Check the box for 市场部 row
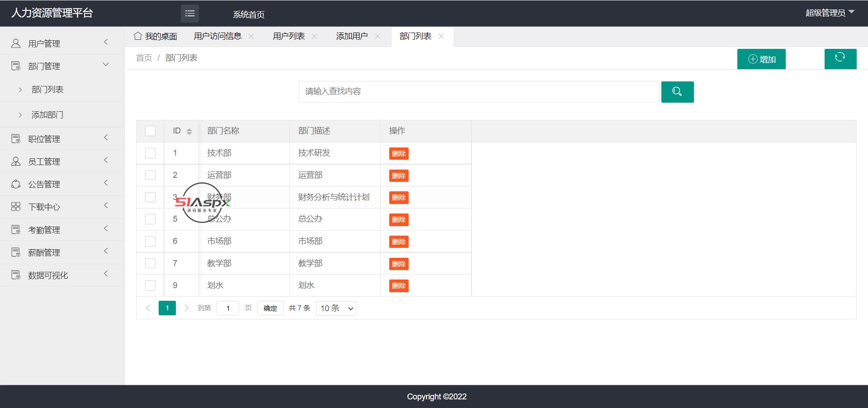868x408 pixels. click(x=150, y=241)
